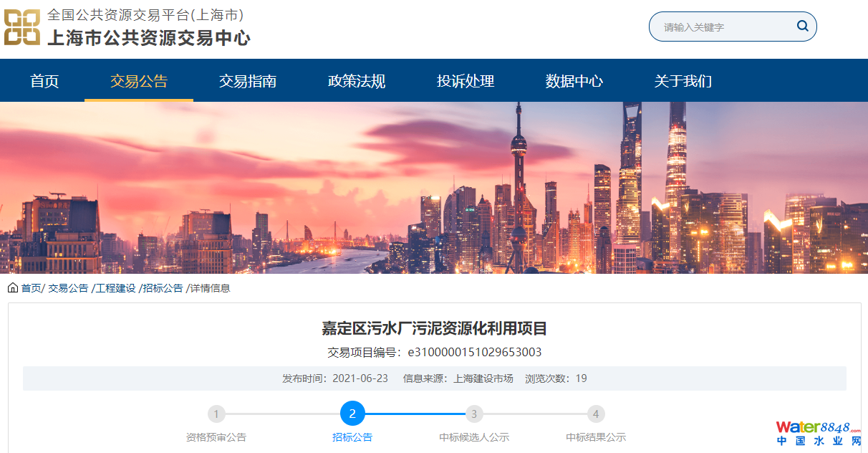Navigate to 投诉处理 page

click(466, 81)
